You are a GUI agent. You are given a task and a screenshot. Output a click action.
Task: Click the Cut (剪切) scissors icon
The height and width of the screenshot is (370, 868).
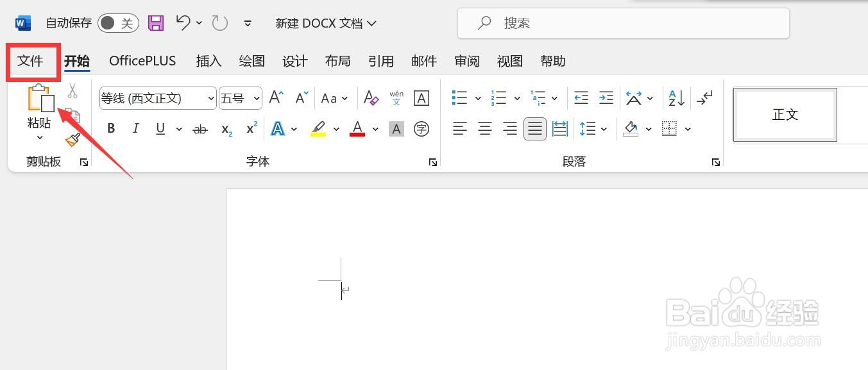(72, 91)
